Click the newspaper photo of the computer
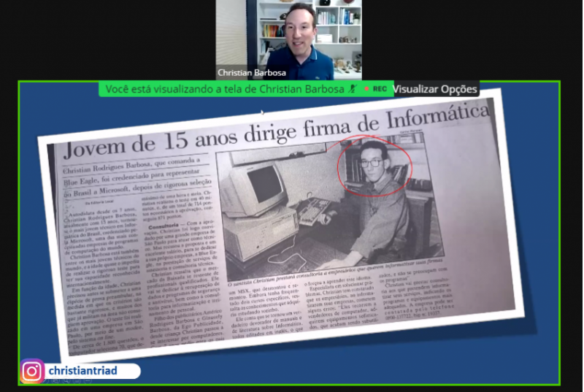 (330, 209)
